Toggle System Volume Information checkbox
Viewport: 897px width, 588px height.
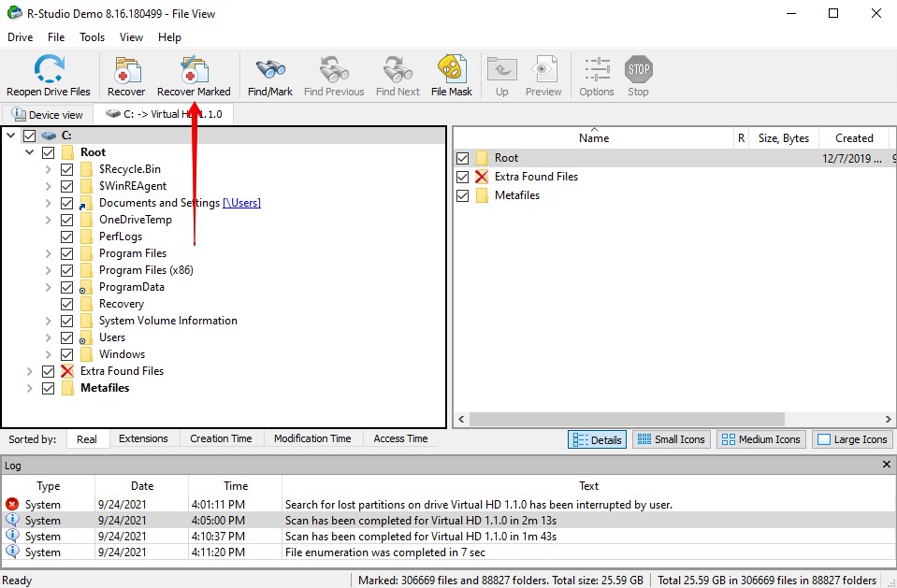pyautogui.click(x=67, y=321)
